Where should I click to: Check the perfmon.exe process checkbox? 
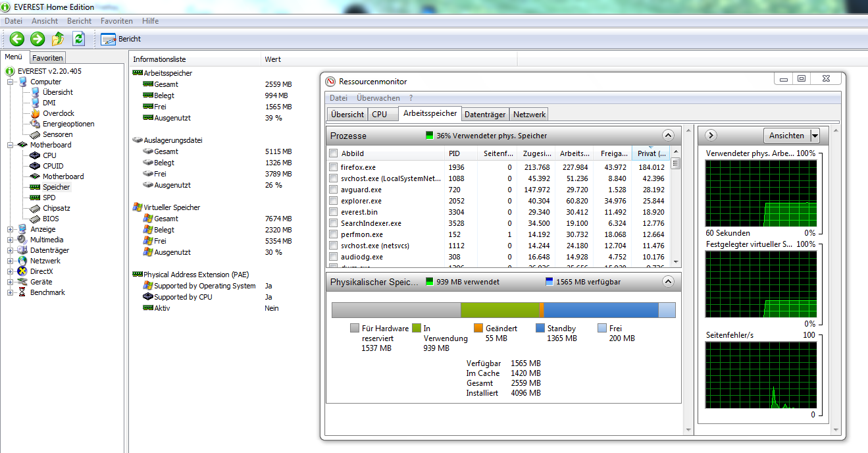(x=334, y=234)
